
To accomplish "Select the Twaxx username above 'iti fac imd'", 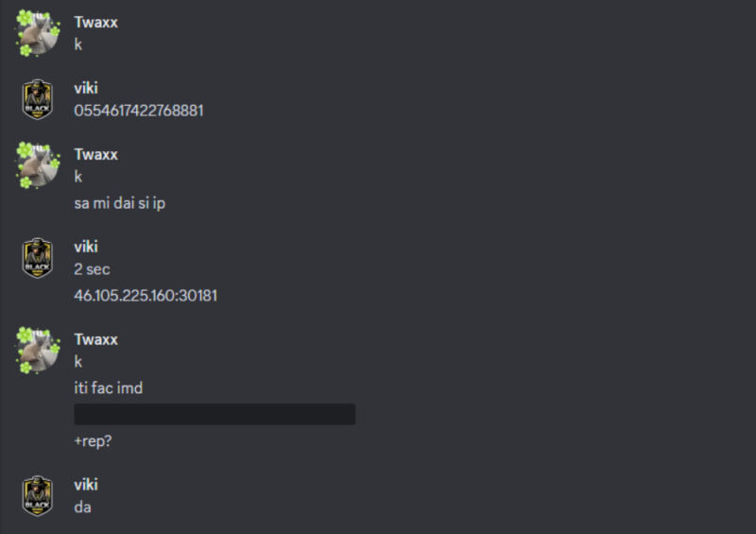I will pos(96,339).
